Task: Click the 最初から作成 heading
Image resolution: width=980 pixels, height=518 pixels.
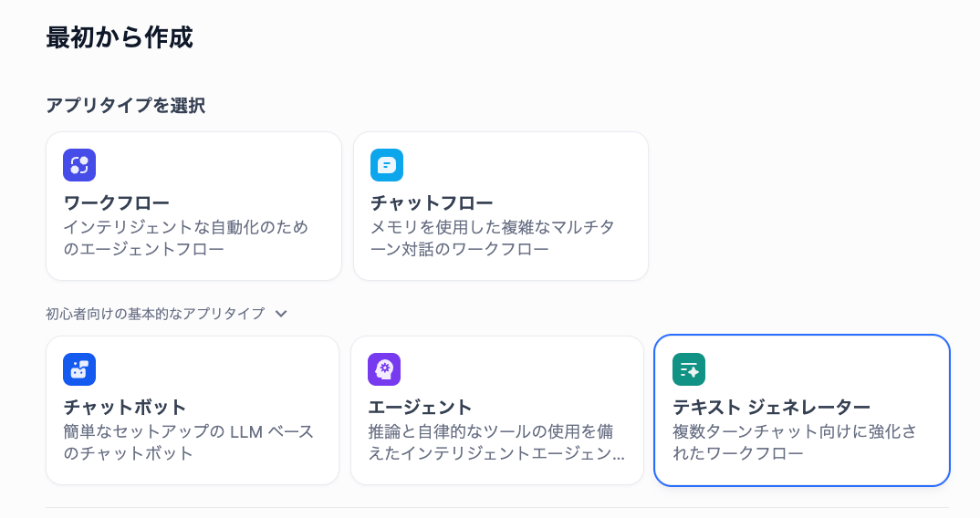Action: click(x=120, y=37)
